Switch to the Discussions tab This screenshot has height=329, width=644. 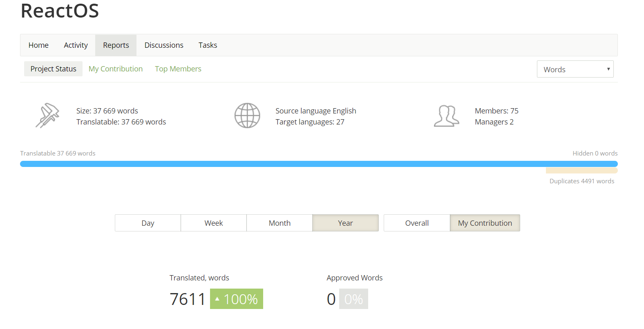pos(164,45)
